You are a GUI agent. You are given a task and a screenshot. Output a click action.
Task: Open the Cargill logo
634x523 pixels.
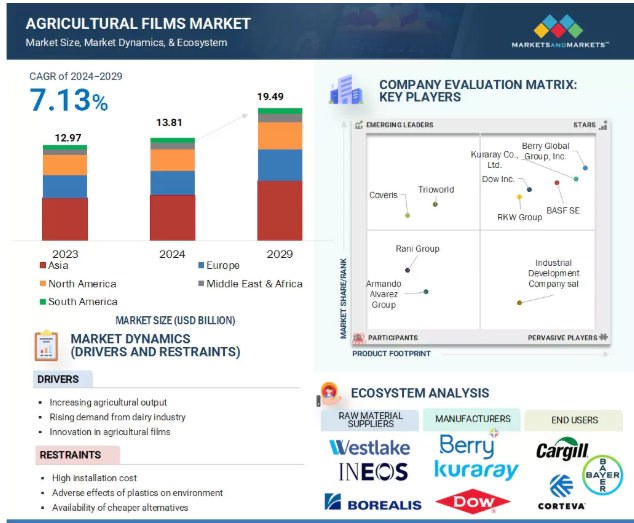[562, 449]
